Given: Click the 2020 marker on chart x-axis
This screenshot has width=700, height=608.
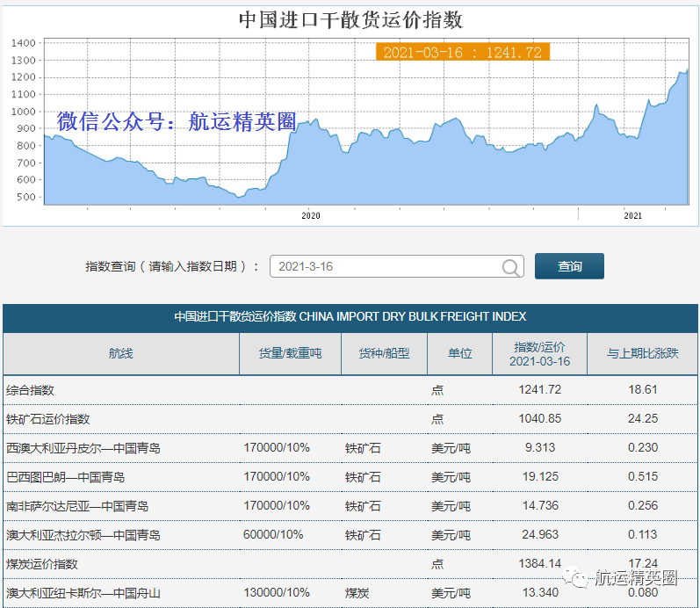Looking at the screenshot, I should (x=311, y=215).
